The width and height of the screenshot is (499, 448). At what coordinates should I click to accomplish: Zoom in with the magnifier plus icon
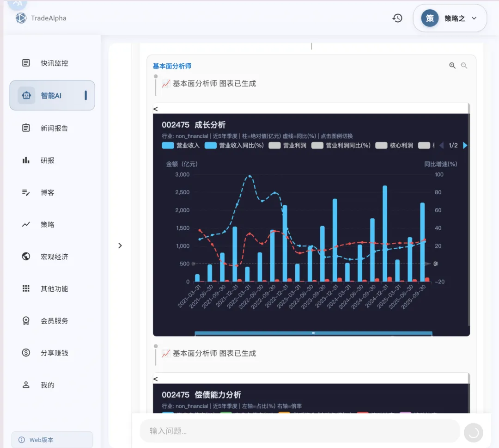[452, 66]
